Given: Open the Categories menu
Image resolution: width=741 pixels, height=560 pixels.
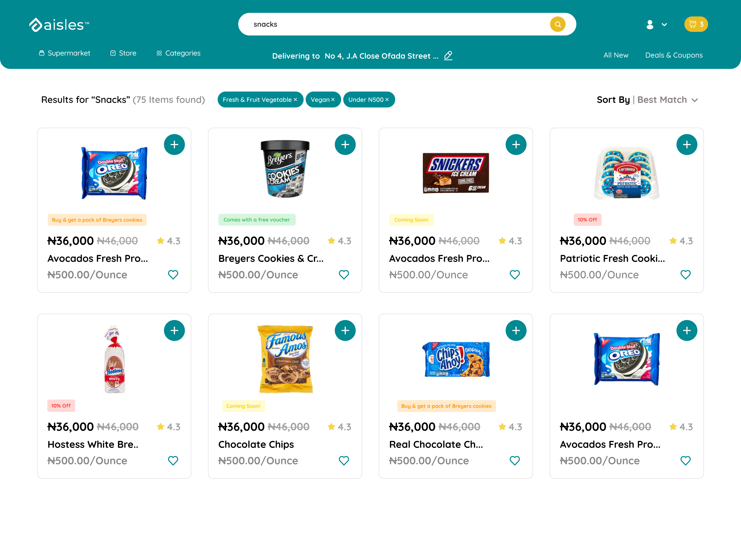Looking at the screenshot, I should (178, 53).
